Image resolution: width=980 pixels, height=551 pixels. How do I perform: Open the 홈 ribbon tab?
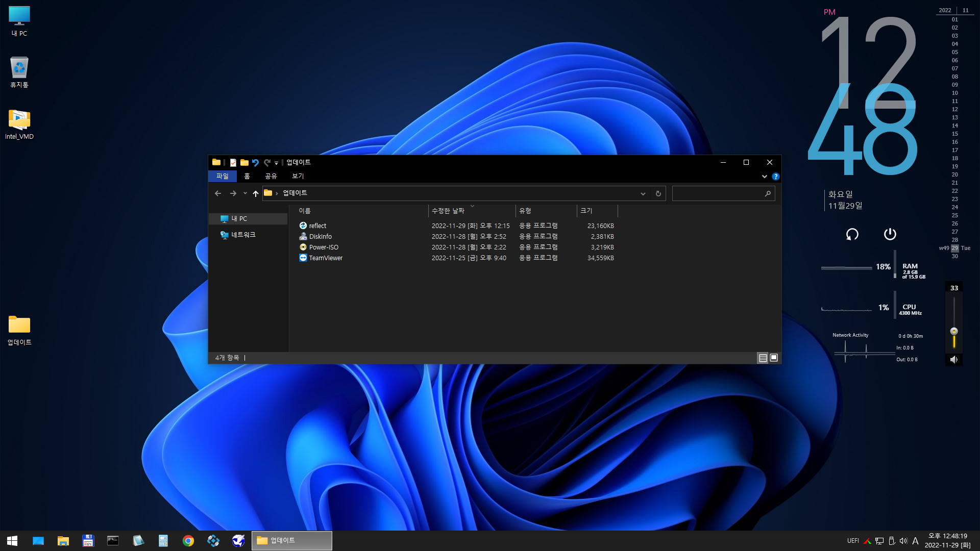[x=247, y=176]
